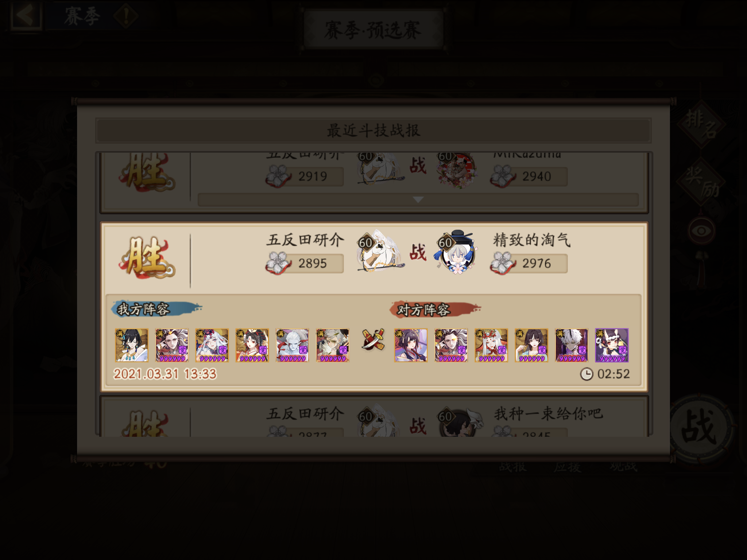Open the 战报 battle report tab

513,466
